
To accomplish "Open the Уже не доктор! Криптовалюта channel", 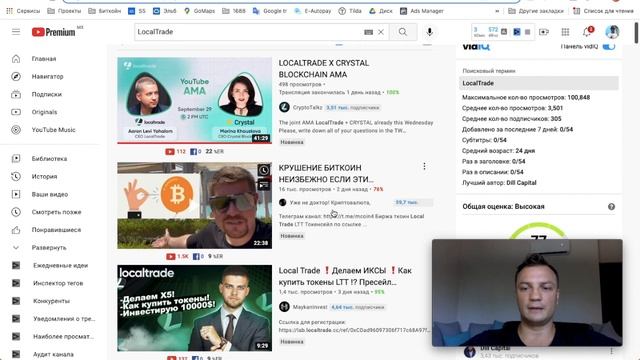I will point(330,202).
